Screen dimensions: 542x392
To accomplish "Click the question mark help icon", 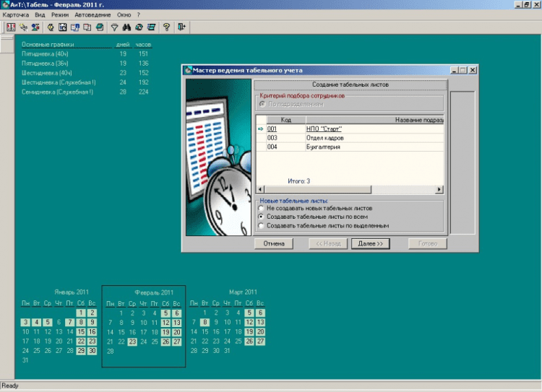I will (166, 27).
